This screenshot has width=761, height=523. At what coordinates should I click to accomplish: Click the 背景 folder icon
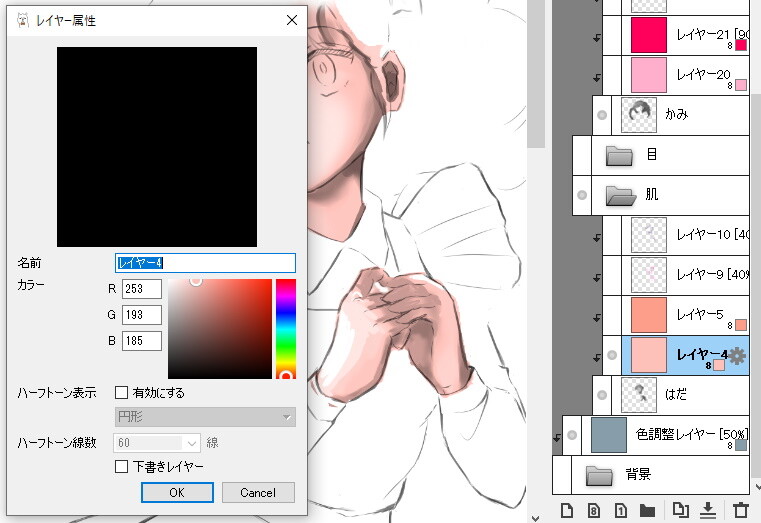[599, 475]
